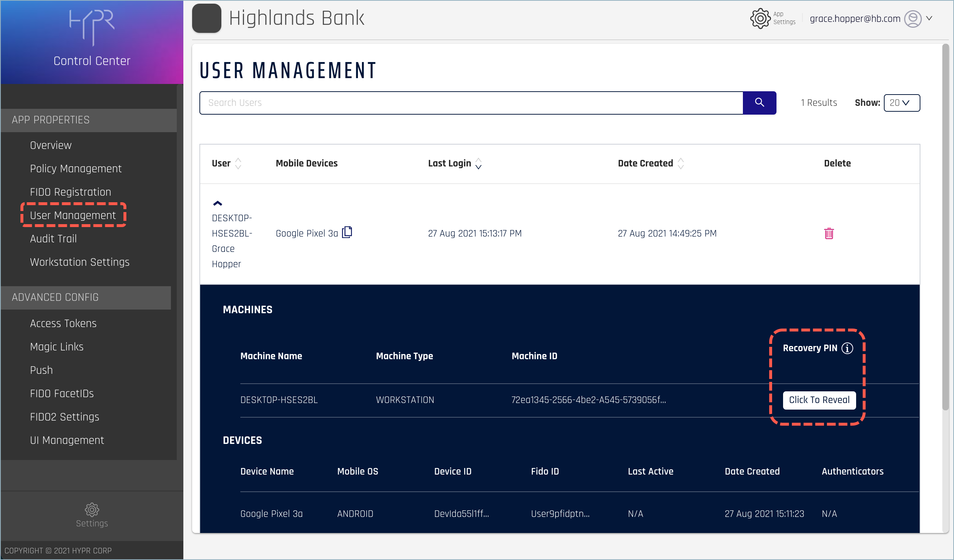Click the search magnifier button
This screenshot has height=560, width=954.
click(759, 103)
